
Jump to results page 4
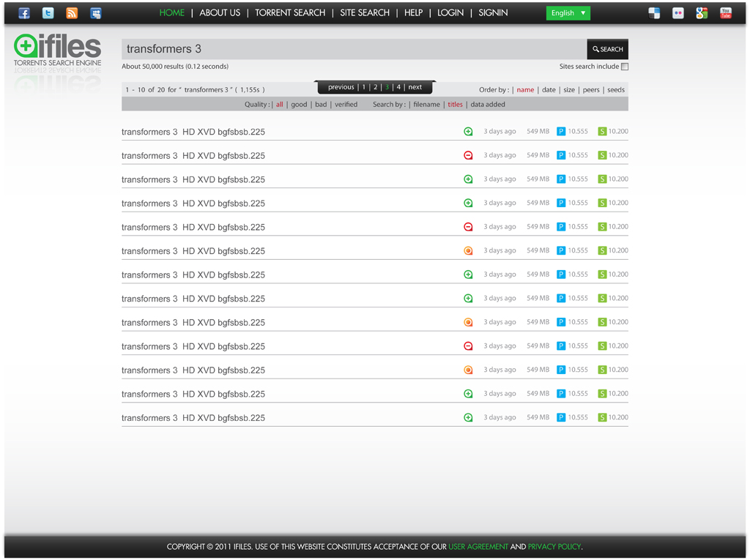point(398,87)
